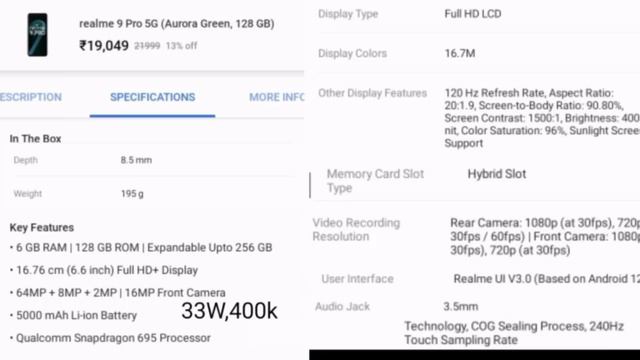The width and height of the screenshot is (640, 360).
Task: Click the Weight label
Action: 27,194
